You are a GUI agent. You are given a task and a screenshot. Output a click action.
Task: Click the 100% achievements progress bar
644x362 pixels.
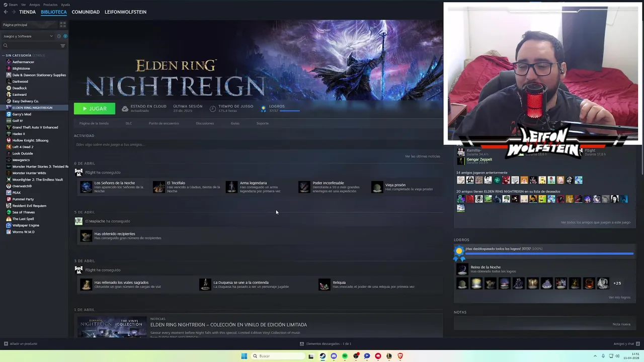tap(549, 254)
